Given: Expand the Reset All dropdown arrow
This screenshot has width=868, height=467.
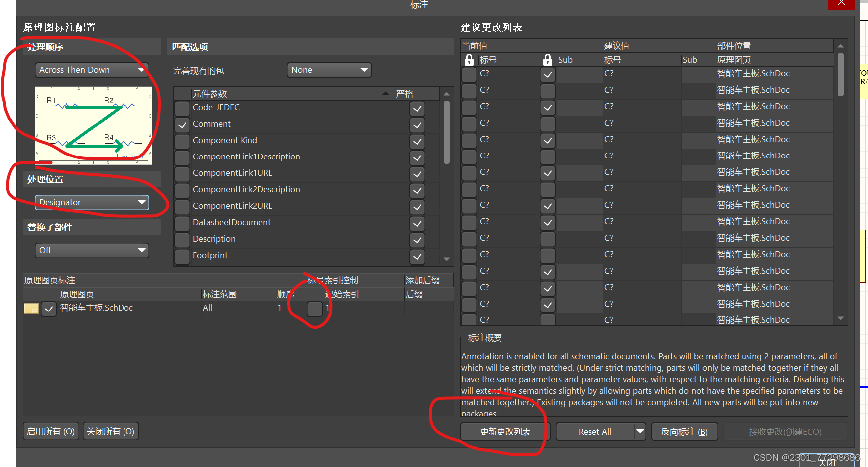Looking at the screenshot, I should [x=640, y=431].
